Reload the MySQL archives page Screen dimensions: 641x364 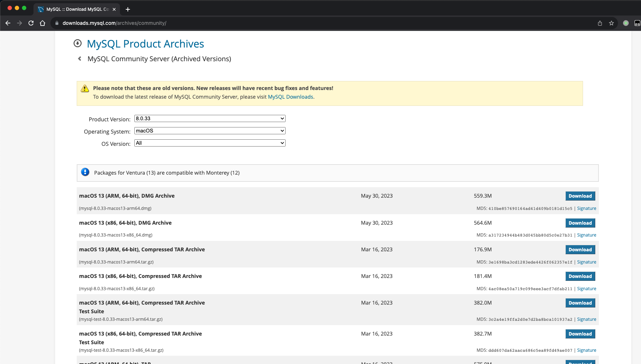click(x=31, y=23)
